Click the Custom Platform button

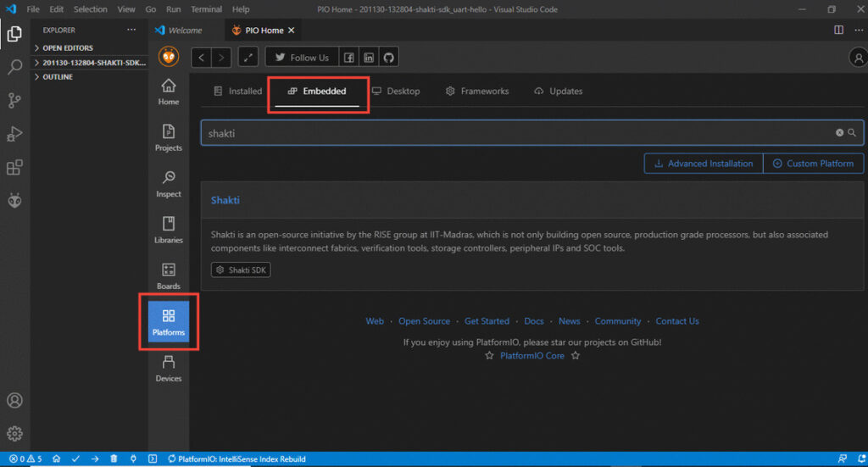click(814, 164)
